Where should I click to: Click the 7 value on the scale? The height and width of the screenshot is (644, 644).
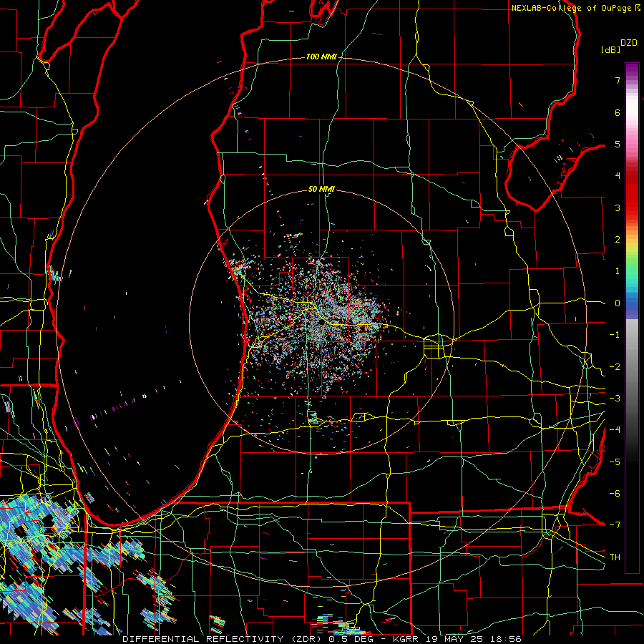[x=618, y=80]
